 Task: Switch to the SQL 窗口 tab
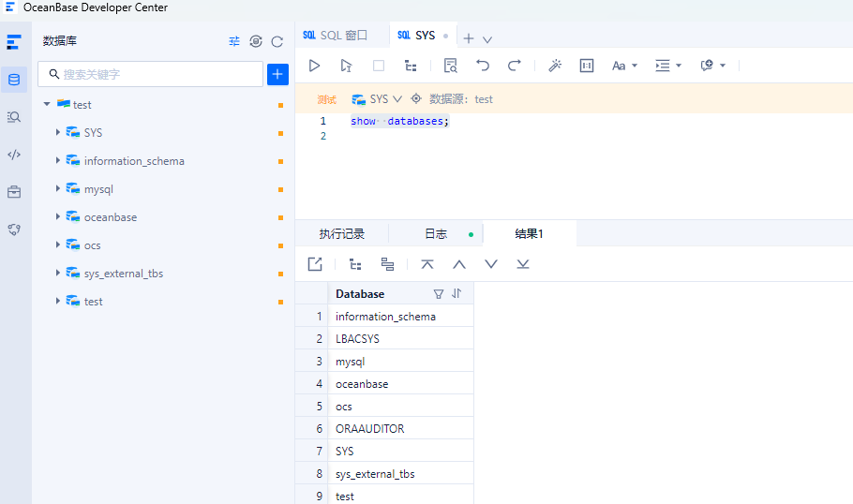coord(336,36)
